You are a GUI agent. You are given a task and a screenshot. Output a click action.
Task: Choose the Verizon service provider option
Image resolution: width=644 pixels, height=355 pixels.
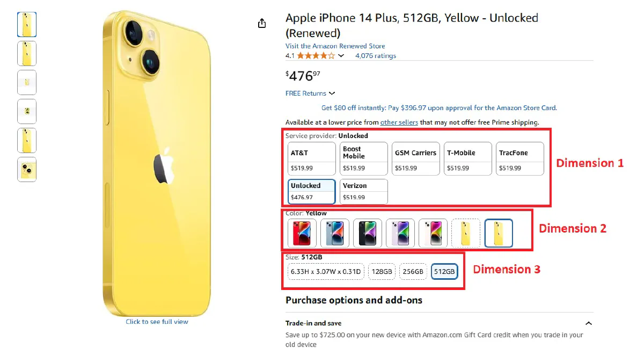[x=363, y=192]
